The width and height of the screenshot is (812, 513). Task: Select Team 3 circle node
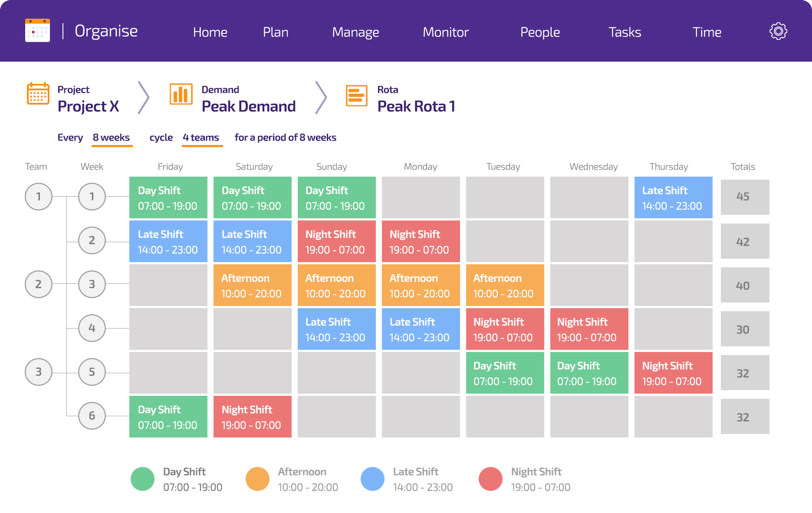click(39, 372)
